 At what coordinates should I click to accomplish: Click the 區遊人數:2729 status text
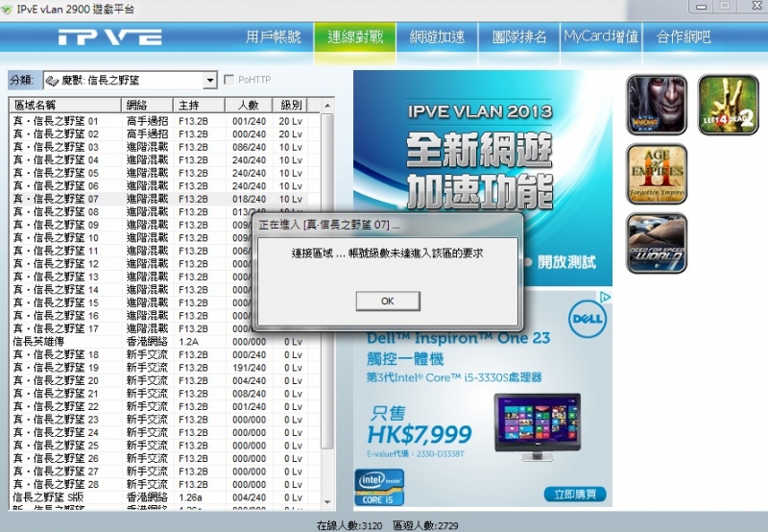[425, 525]
